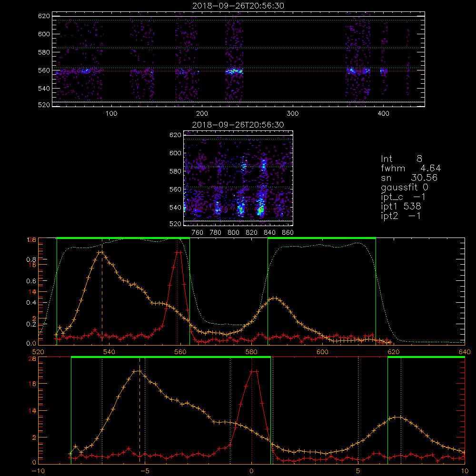Viewport: 476px width, 476px height.
Task: Select the 'fwhm 4.64' readout line
Action: tap(411, 168)
